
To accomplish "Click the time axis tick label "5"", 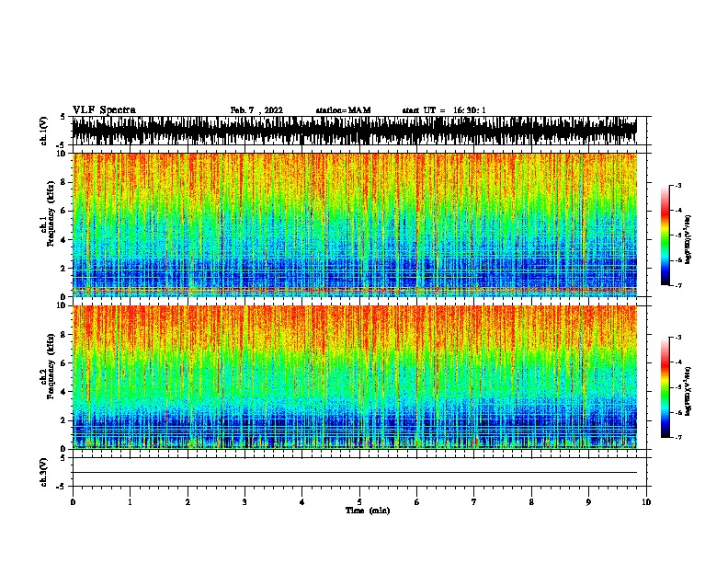I will [x=359, y=502].
